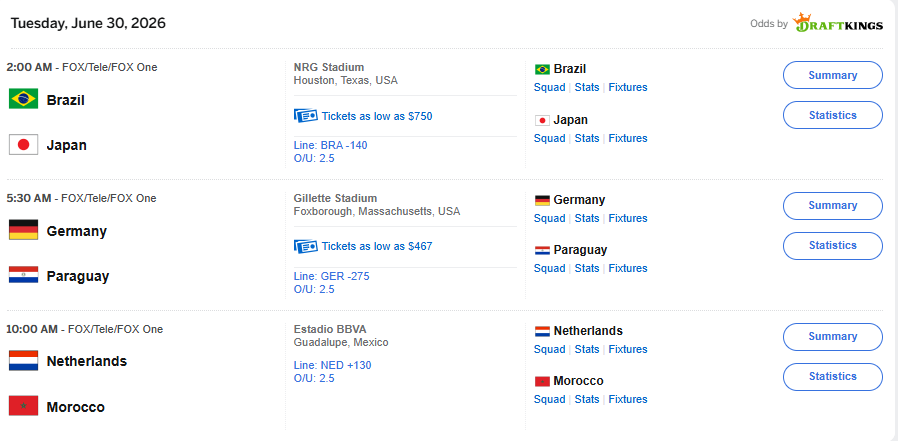
Task: Select the Line: GER -275 odds
Action: pyautogui.click(x=332, y=276)
